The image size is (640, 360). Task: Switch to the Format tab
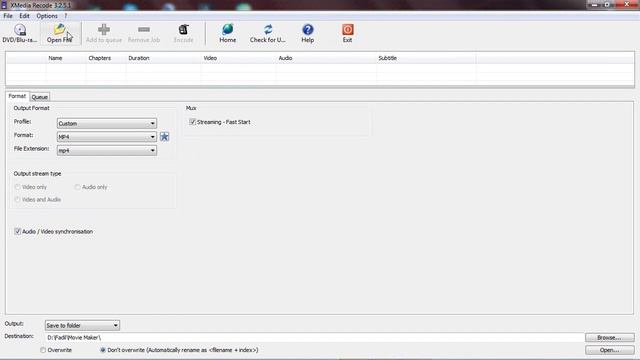click(17, 96)
